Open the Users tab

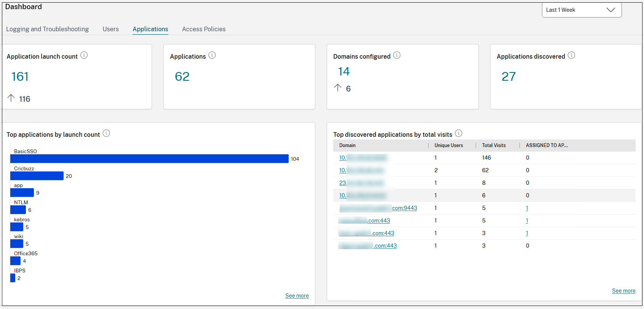point(110,29)
